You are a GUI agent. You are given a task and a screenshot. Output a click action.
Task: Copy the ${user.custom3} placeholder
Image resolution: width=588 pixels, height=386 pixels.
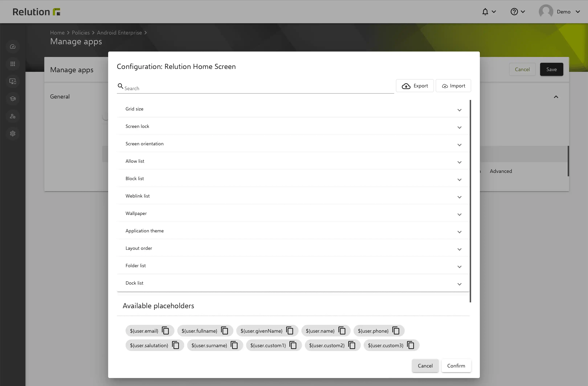(411, 345)
